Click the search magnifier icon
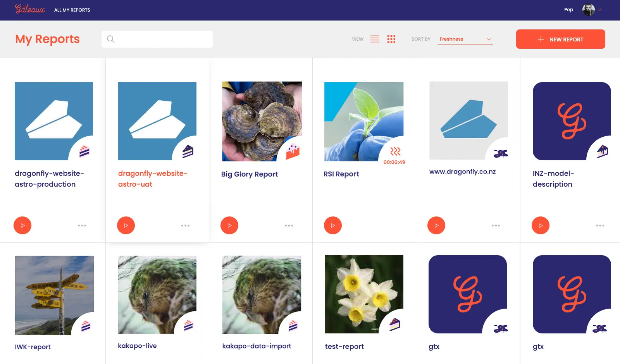620x364 pixels. click(x=111, y=39)
